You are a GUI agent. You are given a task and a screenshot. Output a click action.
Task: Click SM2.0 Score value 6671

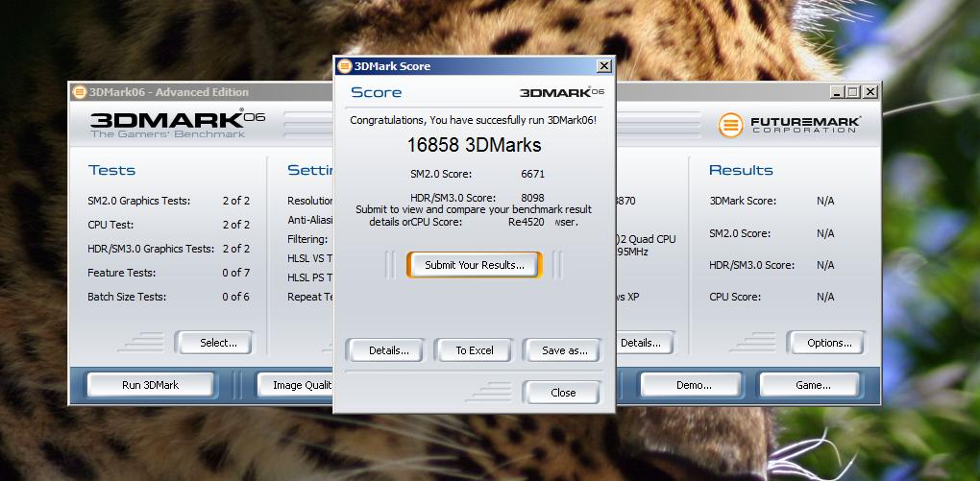532,175
